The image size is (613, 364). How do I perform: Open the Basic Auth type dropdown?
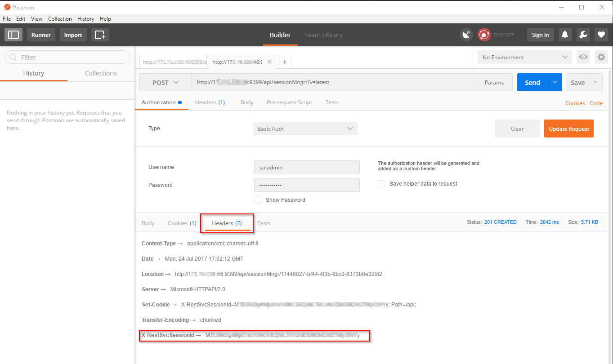click(305, 129)
